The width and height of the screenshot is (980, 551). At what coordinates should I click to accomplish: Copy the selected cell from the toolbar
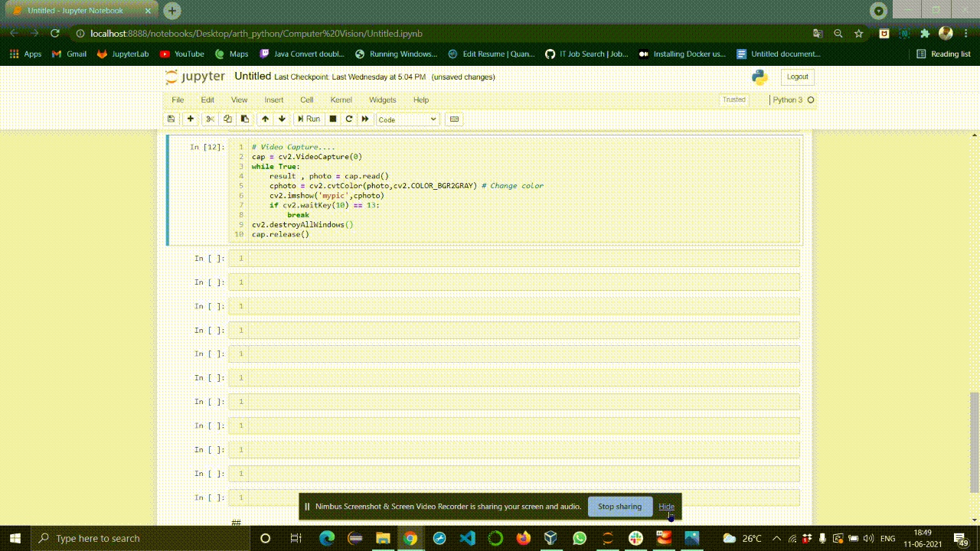(227, 119)
